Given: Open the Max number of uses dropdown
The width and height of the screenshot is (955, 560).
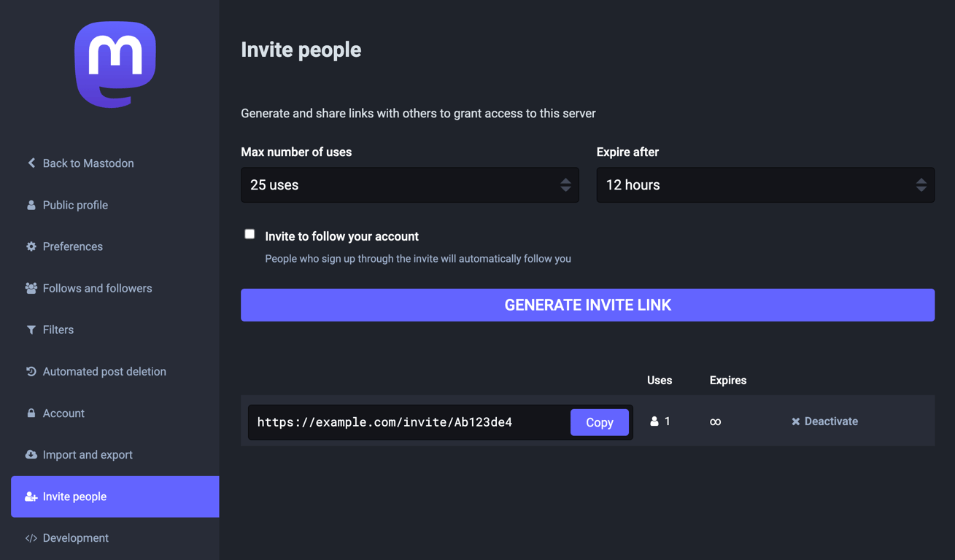Looking at the screenshot, I should [409, 184].
